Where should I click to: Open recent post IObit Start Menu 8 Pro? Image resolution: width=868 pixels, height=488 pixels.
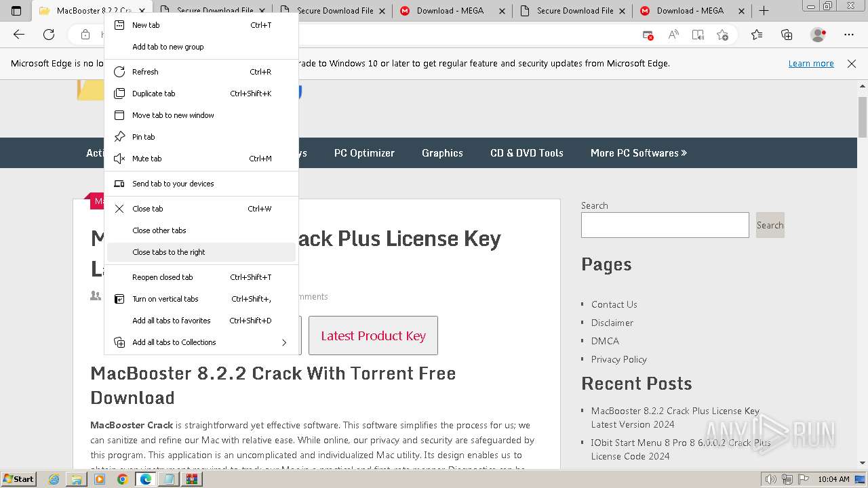[x=681, y=449]
